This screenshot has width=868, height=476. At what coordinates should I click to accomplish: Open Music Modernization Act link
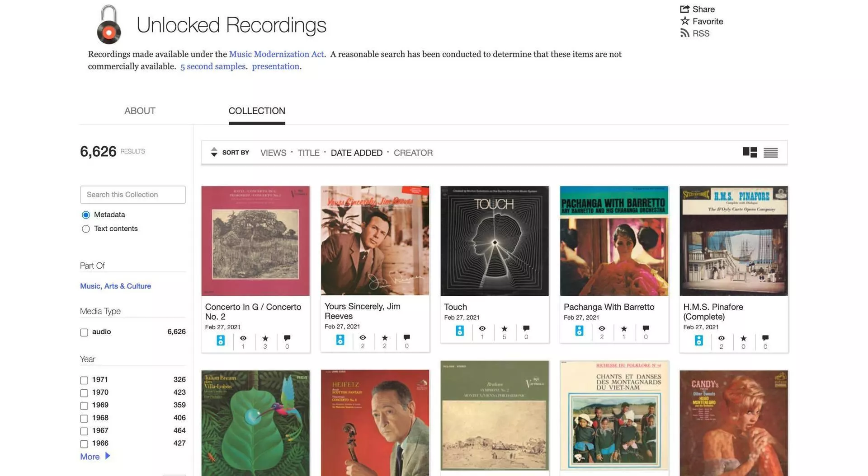(276, 54)
